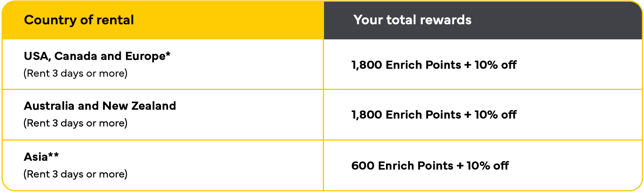The image size is (644, 194).
Task: Click the single asterisk footnote after Europe
Action: click(168, 54)
